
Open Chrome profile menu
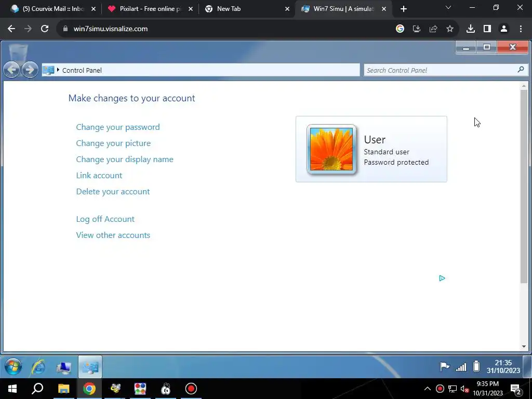[x=504, y=29]
